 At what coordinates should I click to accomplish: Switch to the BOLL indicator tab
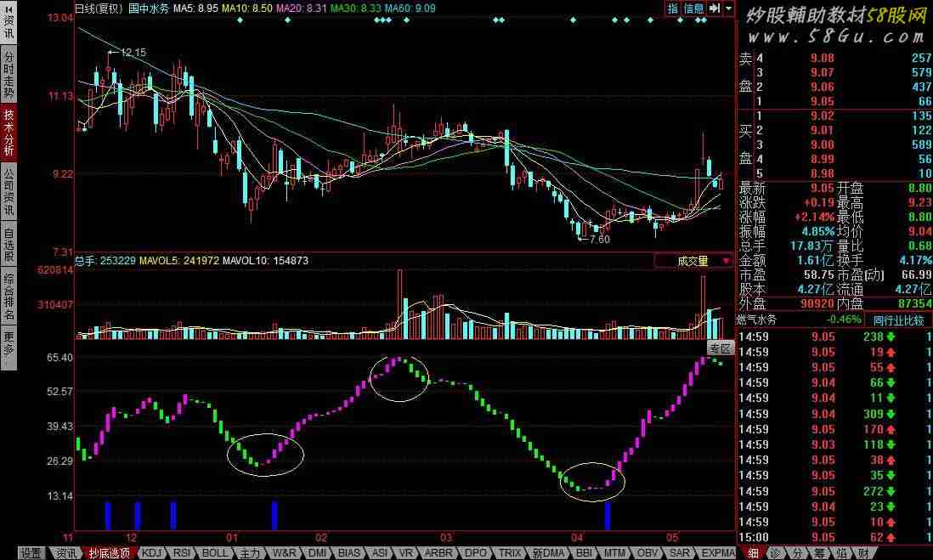(x=214, y=553)
